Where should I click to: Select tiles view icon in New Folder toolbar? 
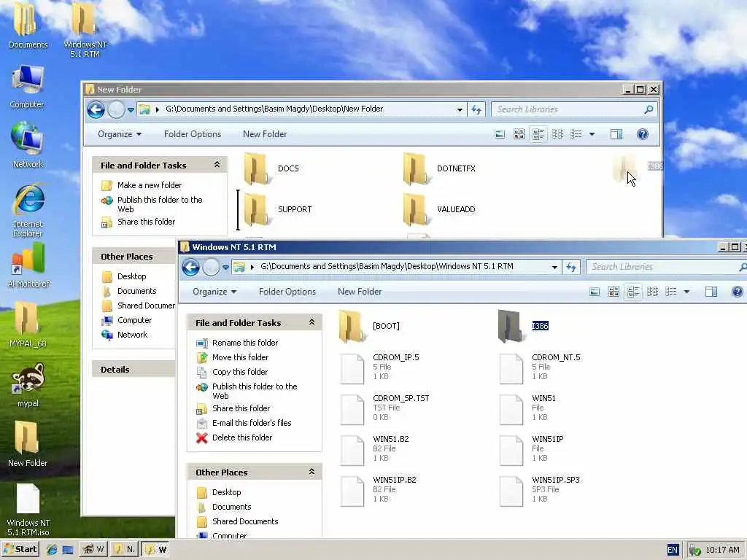(538, 134)
